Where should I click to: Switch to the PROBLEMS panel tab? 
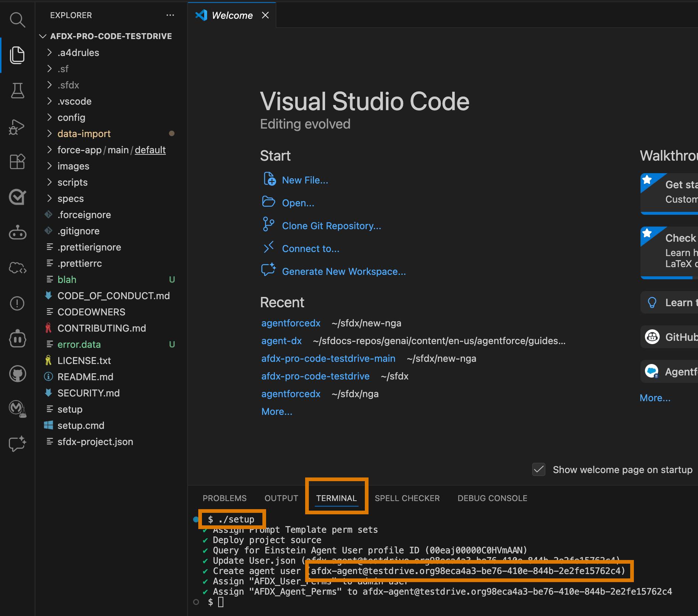224,498
